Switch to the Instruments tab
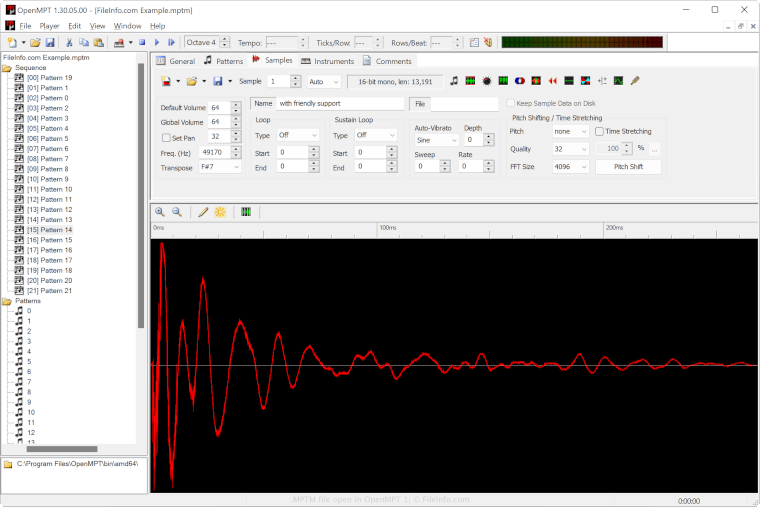Image resolution: width=760 pixels, height=507 pixels. [327, 61]
